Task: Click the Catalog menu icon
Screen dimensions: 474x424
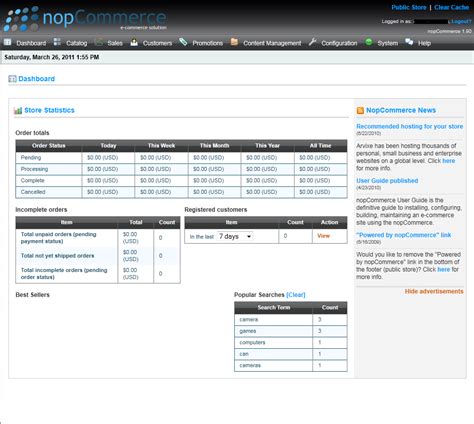Action: pyautogui.click(x=57, y=42)
